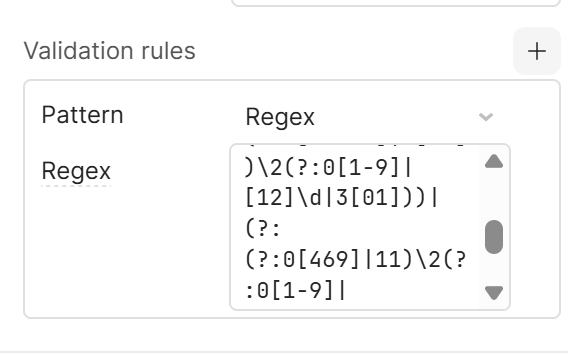Click the dotted-underlined Regex field label
Screen dimensions: 568x360
76,171
